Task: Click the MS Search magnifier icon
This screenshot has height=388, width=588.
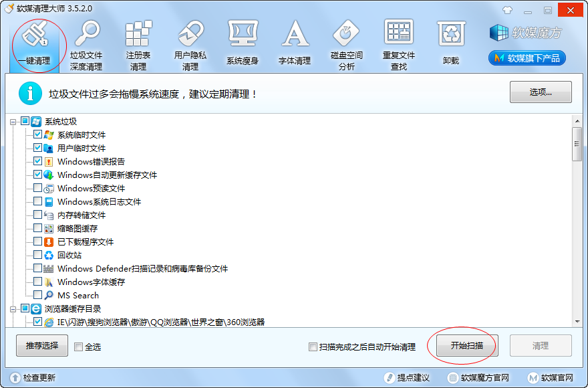Action: pyautogui.click(x=49, y=296)
